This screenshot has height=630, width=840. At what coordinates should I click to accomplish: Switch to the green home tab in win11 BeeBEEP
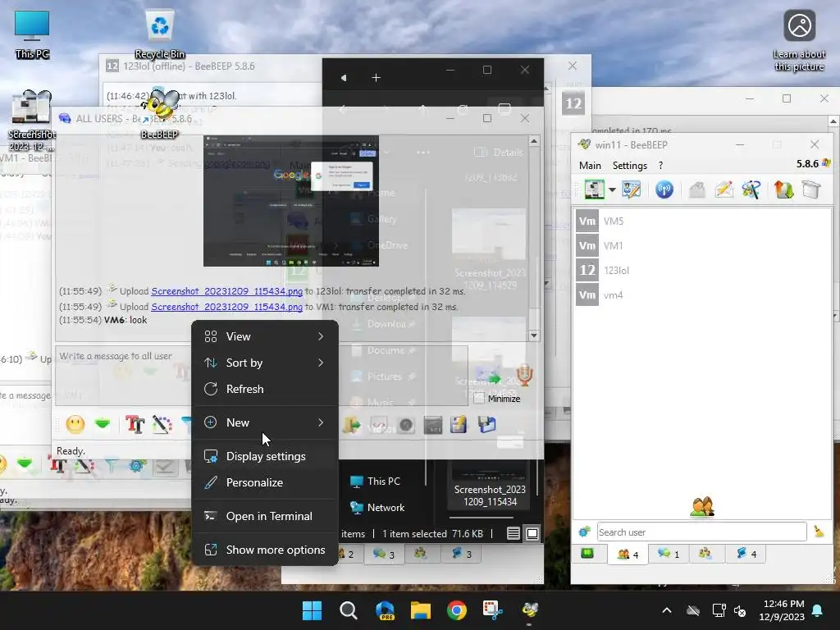click(587, 554)
